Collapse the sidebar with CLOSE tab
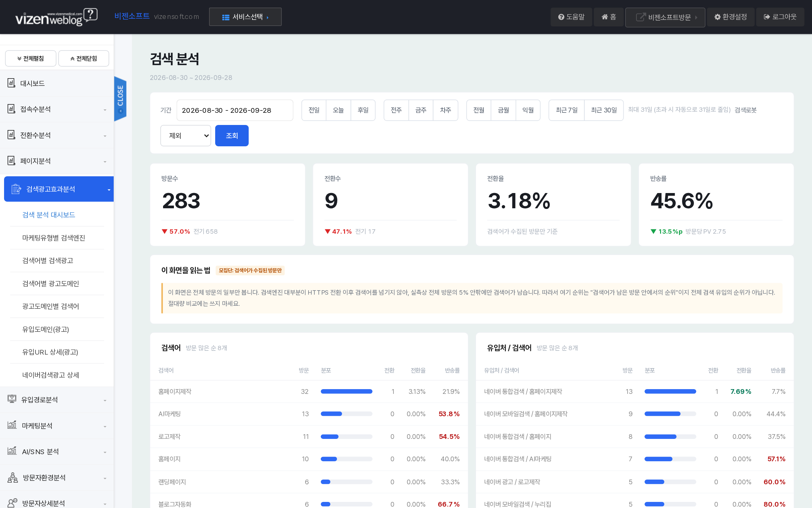 [120, 99]
